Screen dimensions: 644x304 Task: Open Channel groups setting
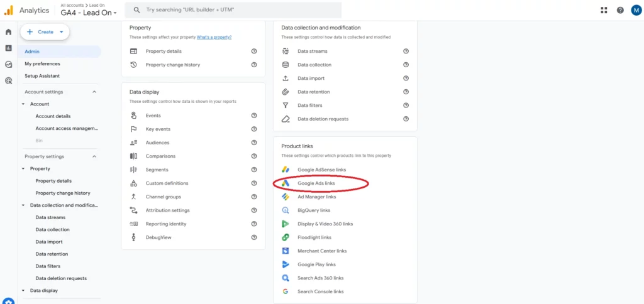[x=163, y=197]
